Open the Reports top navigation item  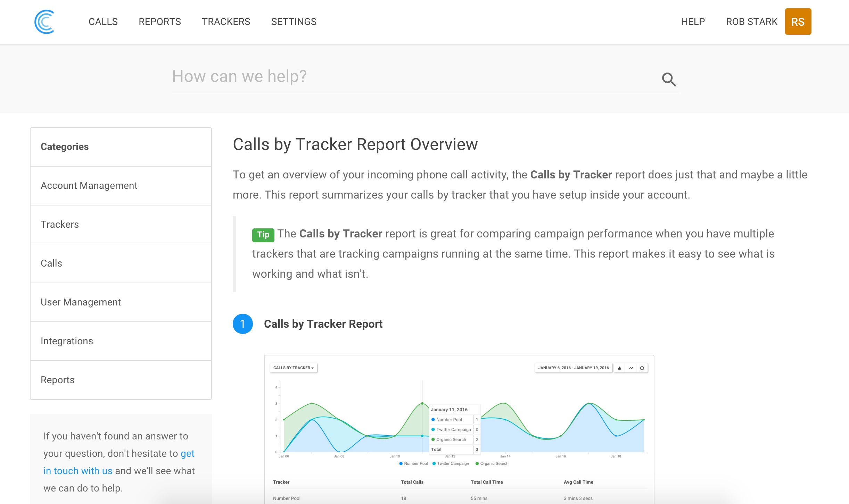(160, 22)
